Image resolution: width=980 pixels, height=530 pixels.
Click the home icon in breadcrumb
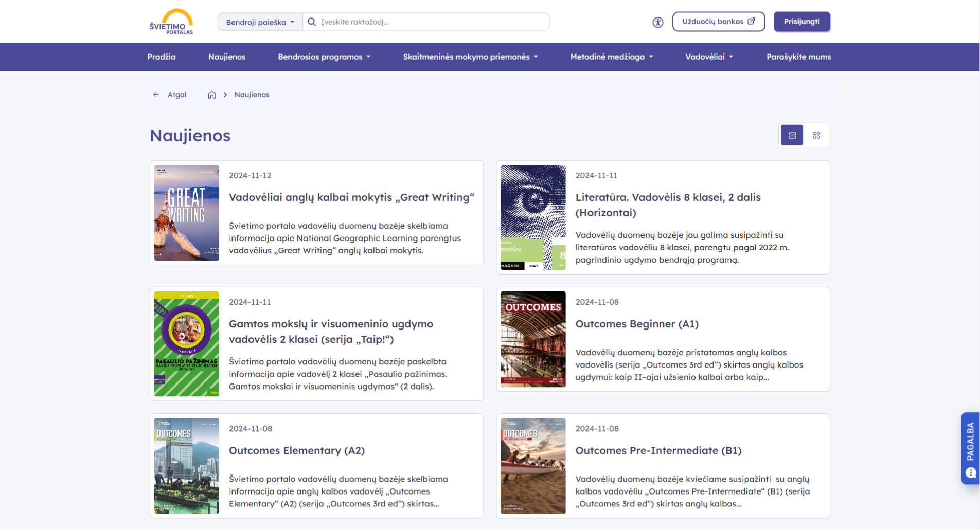coord(211,95)
